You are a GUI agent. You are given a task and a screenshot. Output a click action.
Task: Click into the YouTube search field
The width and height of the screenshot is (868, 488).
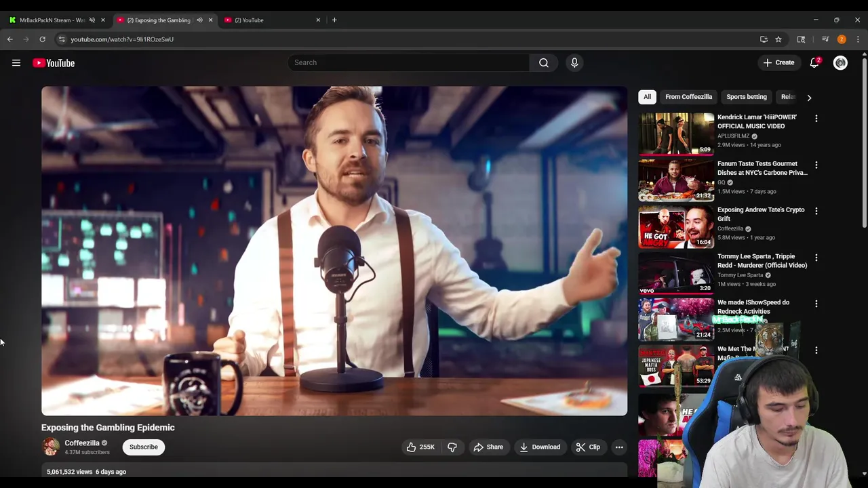pos(409,62)
